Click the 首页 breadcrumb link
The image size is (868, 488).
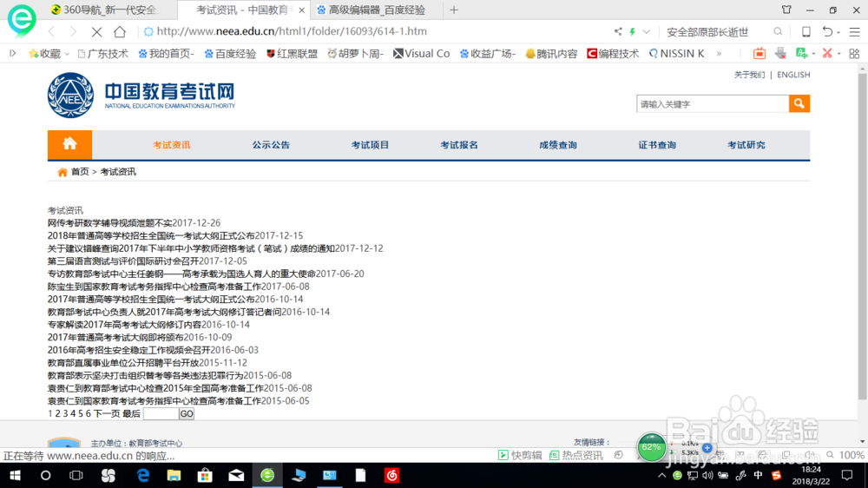pos(80,172)
